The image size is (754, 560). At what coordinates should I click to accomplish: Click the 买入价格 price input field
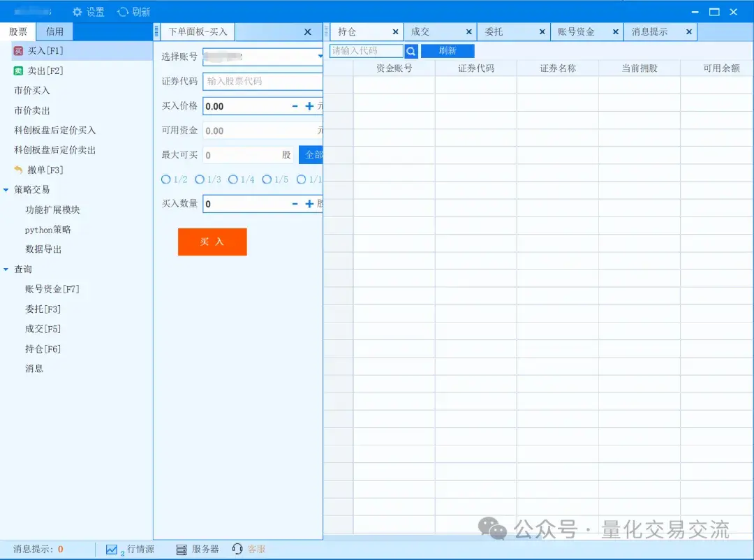[x=246, y=106]
